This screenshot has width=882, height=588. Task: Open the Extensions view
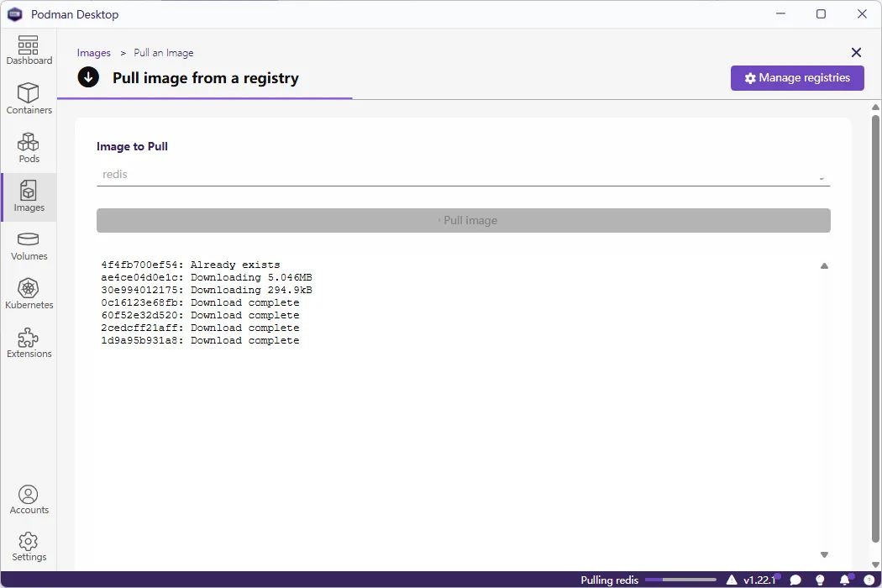pyautogui.click(x=29, y=343)
